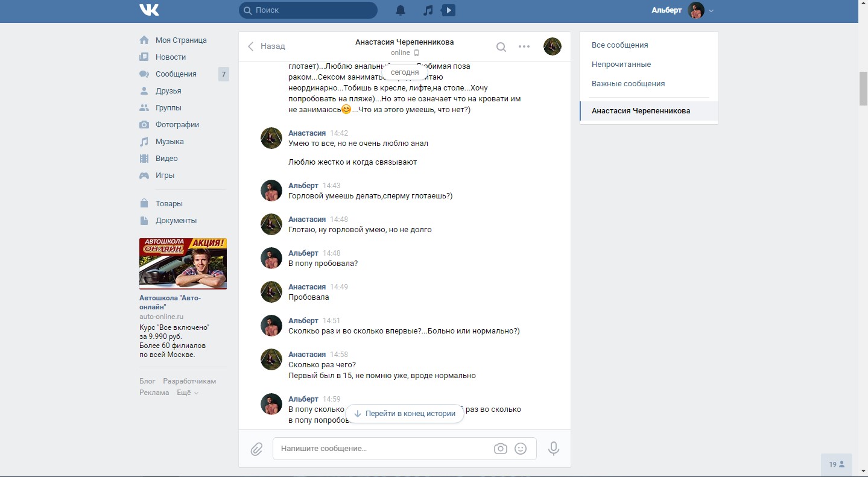Click the shopping bag icon beside Товары
Image resolution: width=868 pixels, height=477 pixels.
144,204
